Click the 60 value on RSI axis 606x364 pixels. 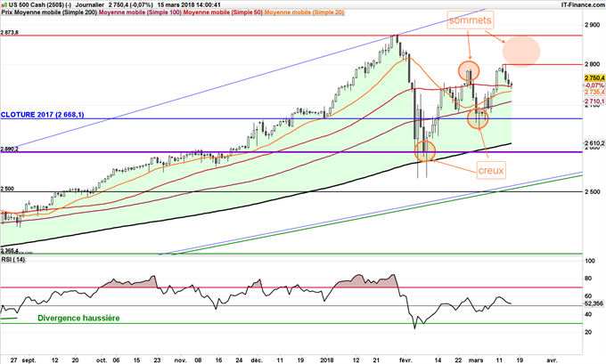(588, 296)
